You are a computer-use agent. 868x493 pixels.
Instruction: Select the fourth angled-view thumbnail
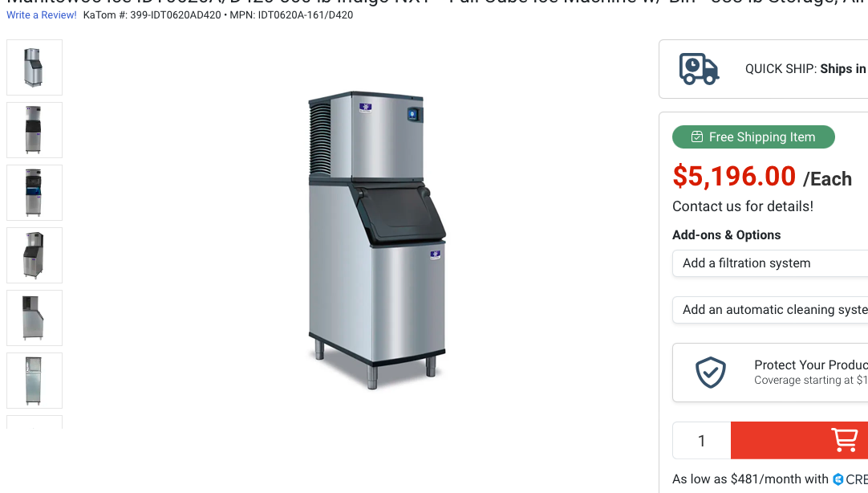34,255
